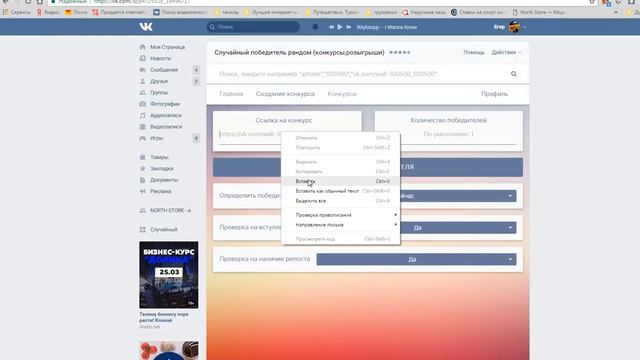This screenshot has width=640, height=360.
Task: Open Направление письма submenu
Action: click(x=341, y=225)
